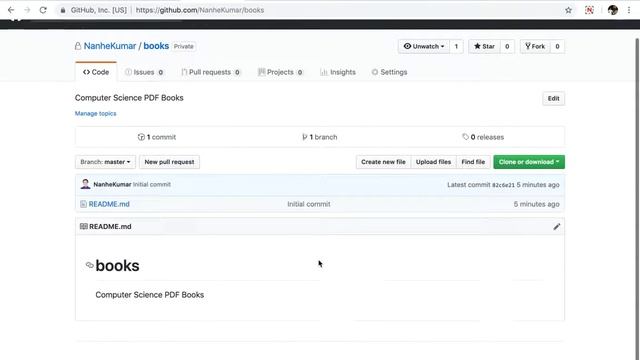Fork the repository

pyautogui.click(x=535, y=46)
